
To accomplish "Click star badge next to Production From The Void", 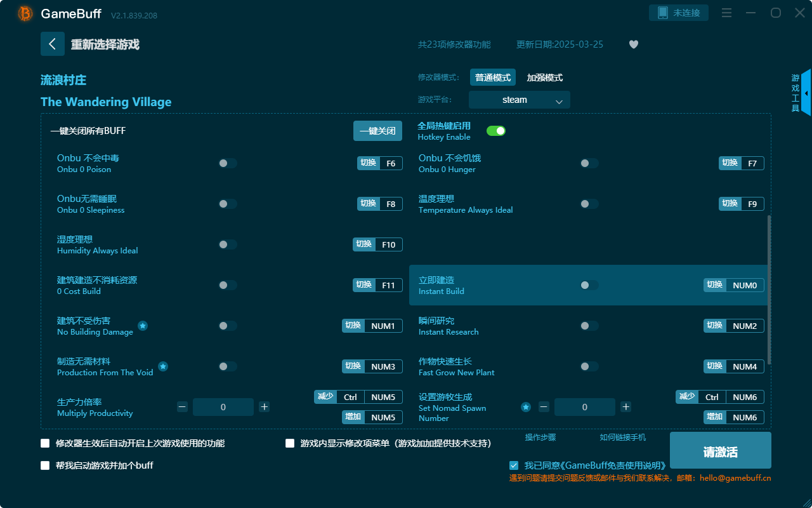I will [163, 366].
